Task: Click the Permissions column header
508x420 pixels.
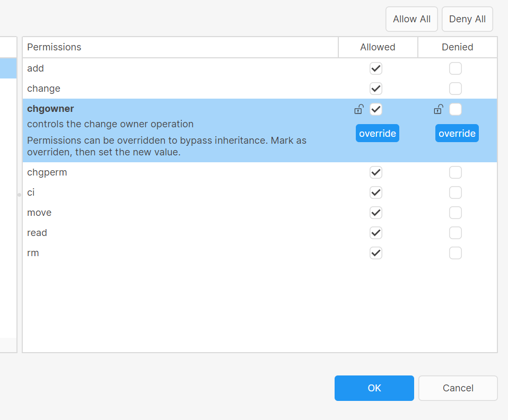Action: click(x=54, y=47)
